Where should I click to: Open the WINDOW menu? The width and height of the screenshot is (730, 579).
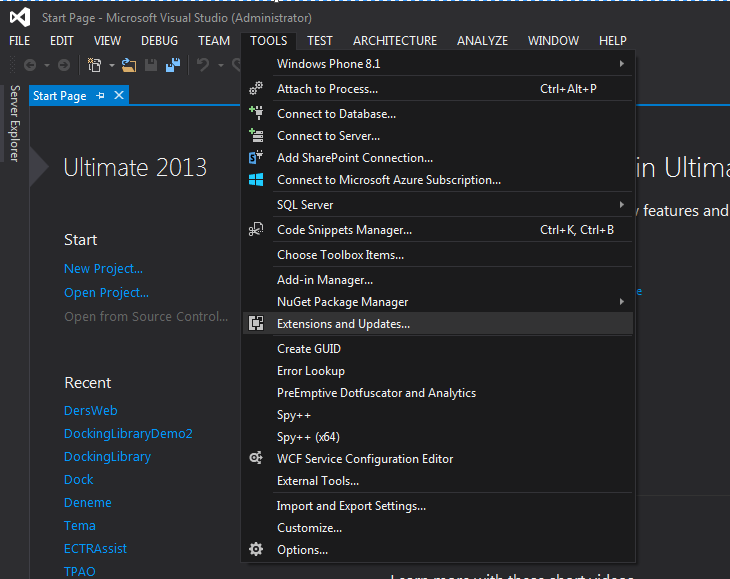(553, 41)
